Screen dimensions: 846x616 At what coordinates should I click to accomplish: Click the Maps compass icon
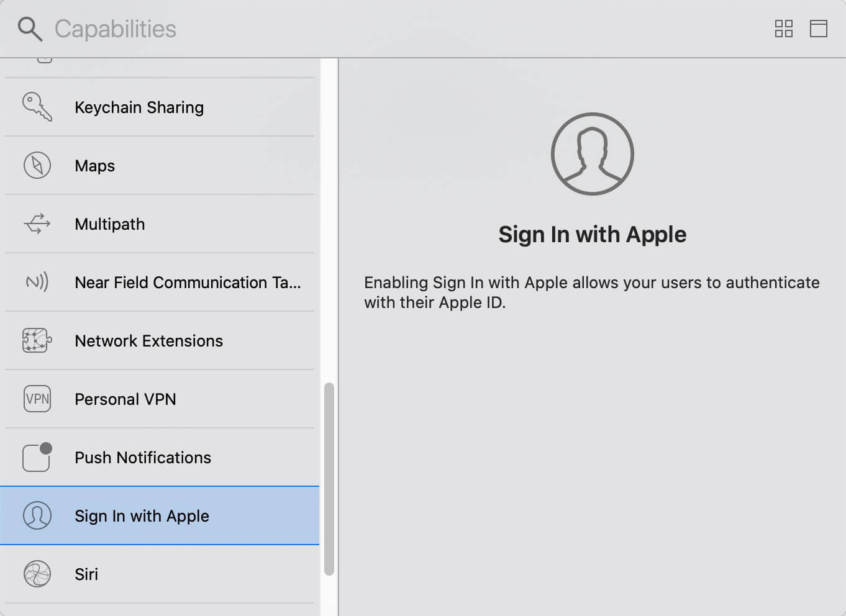tap(37, 165)
